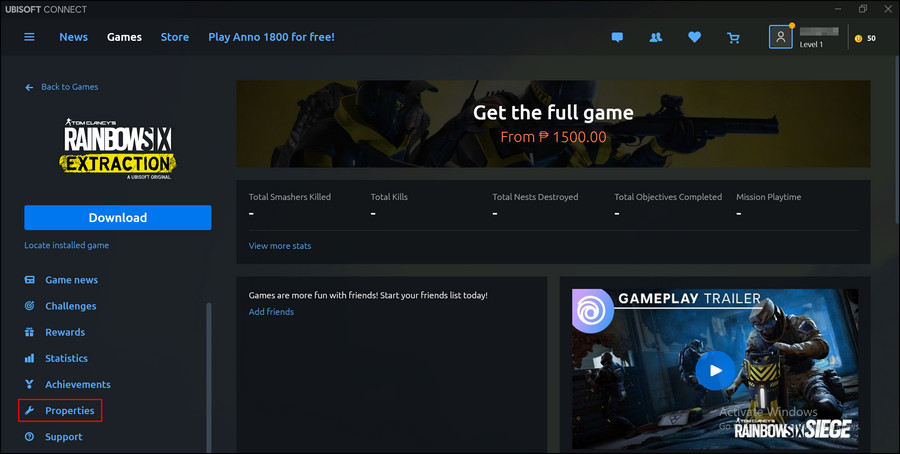
Task: Open the wishlist heart icon
Action: (695, 37)
